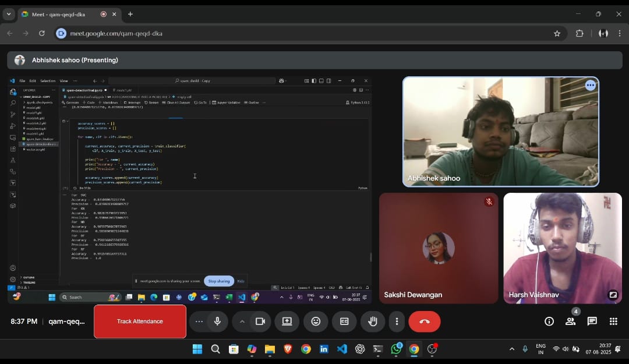
Task: Open the meeting details info panel
Action: coord(549,321)
